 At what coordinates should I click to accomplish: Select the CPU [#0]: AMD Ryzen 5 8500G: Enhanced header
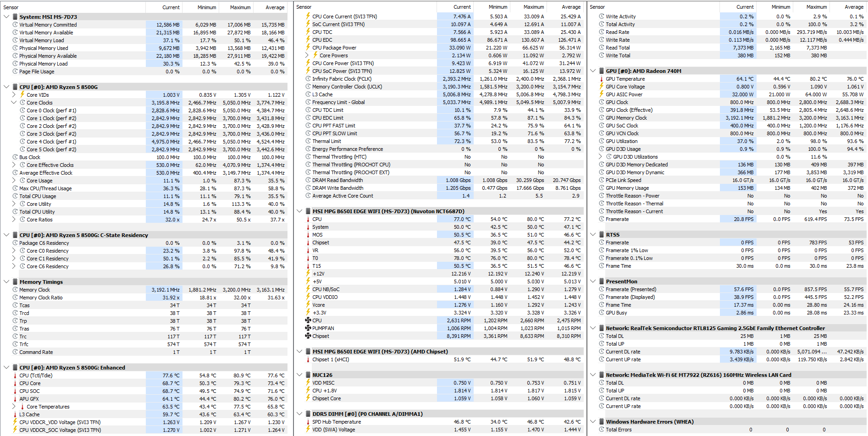coord(145,368)
